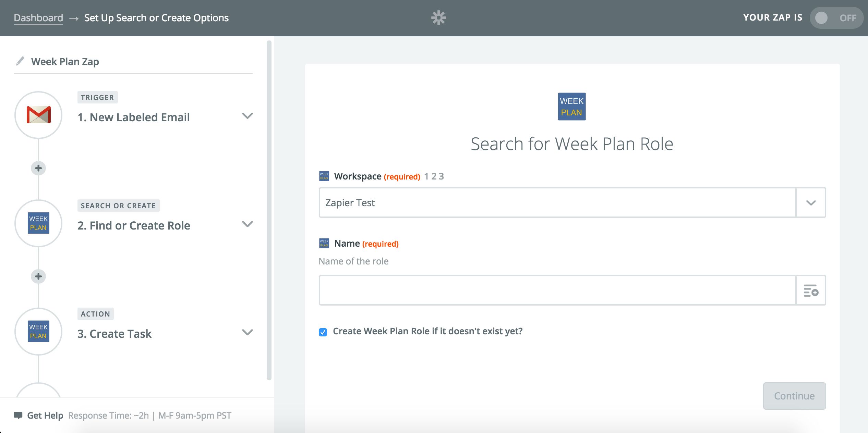
Task: Click the pencil icon to rename zap
Action: [x=20, y=61]
